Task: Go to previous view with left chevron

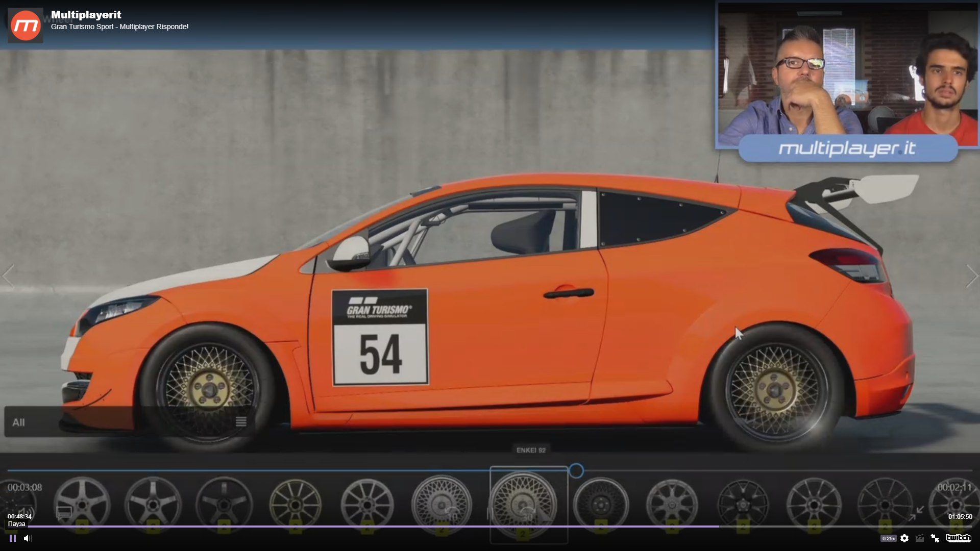Action: [x=8, y=276]
